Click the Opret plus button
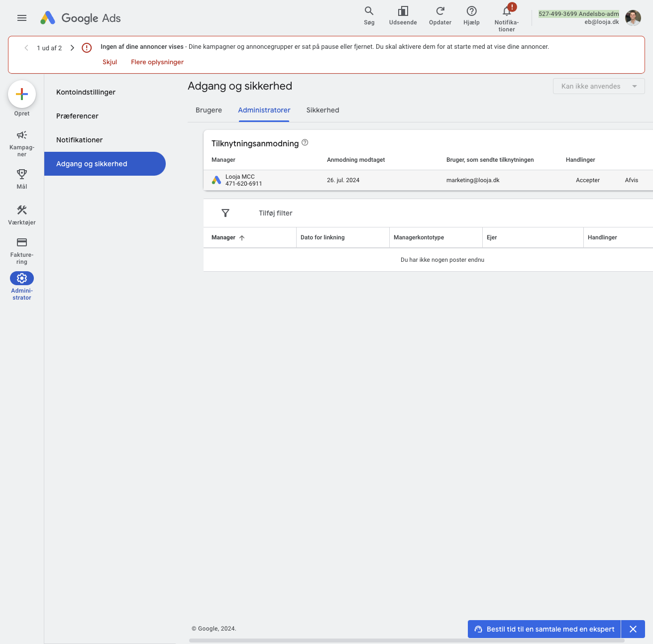Viewport: 653px width, 644px height. tap(22, 94)
